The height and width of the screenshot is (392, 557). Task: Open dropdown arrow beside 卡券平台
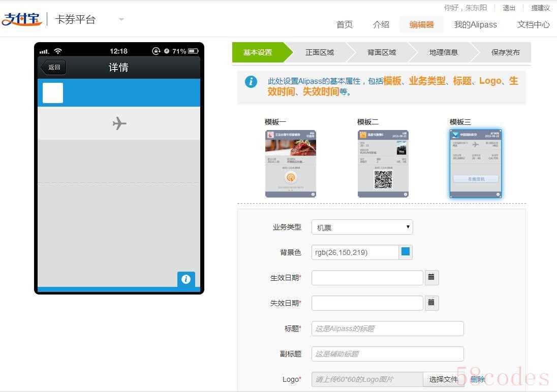tap(121, 19)
